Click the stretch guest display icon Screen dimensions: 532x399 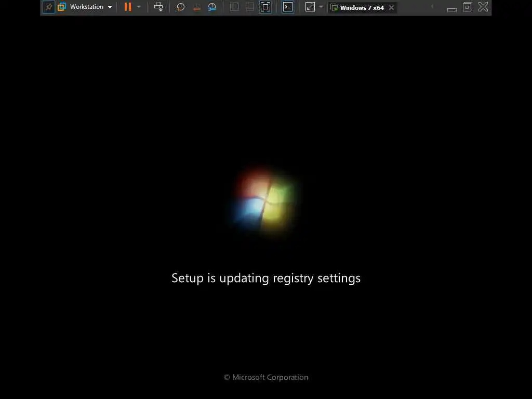310,7
